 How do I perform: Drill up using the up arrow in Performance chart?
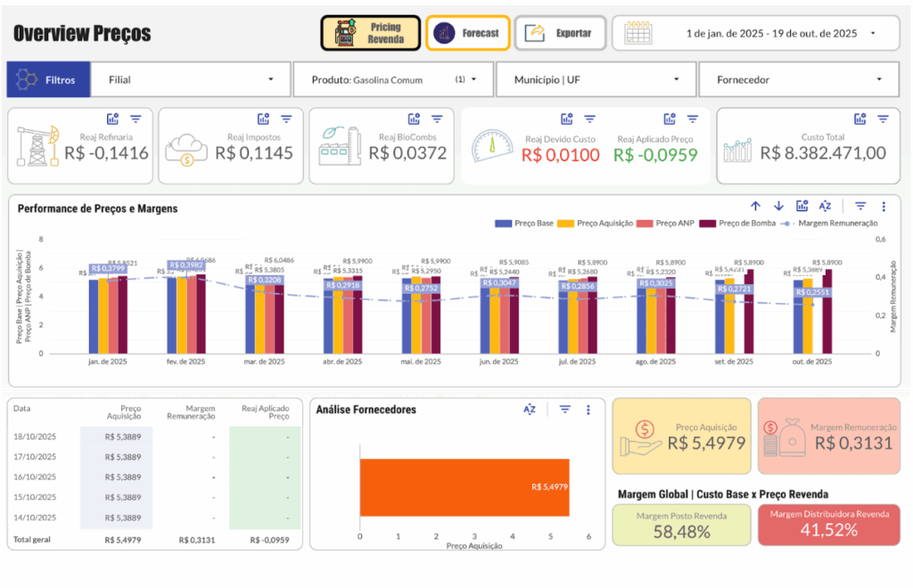click(755, 206)
